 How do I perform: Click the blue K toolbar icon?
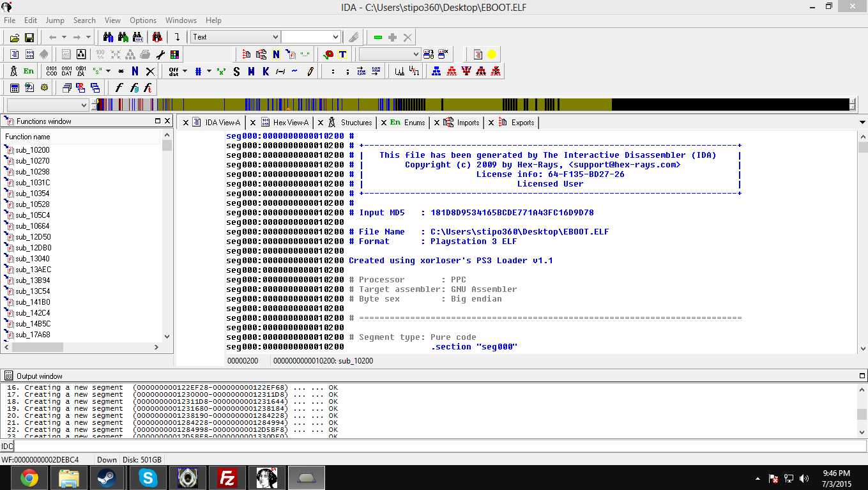pyautogui.click(x=266, y=71)
